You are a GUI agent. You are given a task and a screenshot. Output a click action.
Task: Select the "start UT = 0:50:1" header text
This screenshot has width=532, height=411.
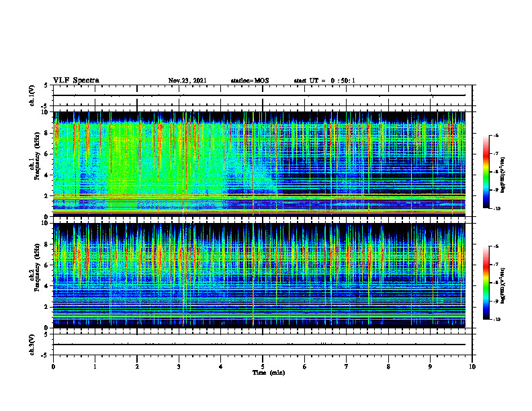[324, 81]
